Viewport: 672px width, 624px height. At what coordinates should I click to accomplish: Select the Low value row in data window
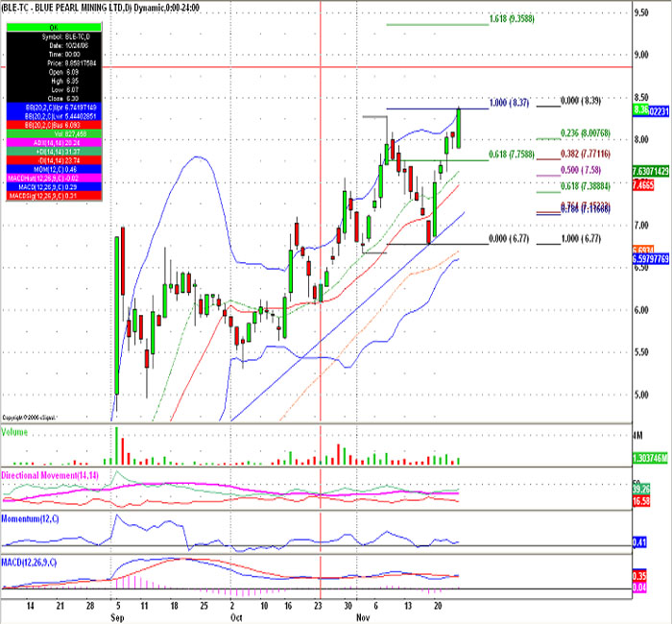tap(54, 89)
